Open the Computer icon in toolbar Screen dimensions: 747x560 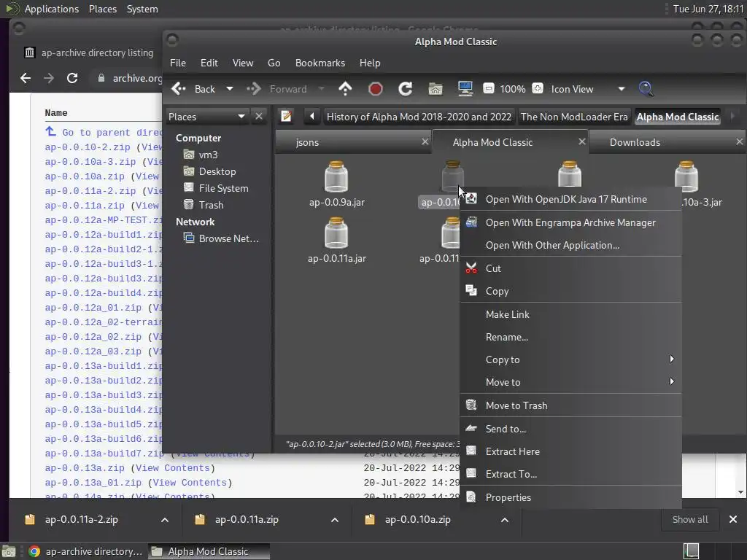[x=465, y=88]
